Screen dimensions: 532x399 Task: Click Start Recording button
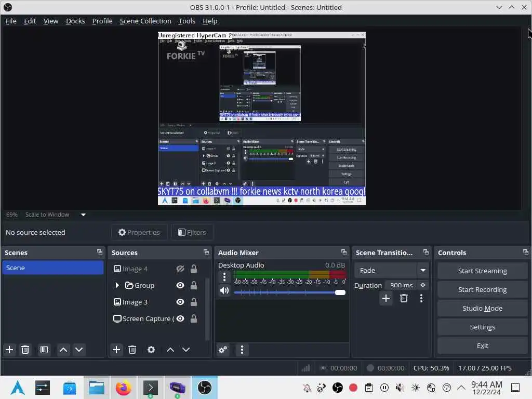tap(483, 289)
